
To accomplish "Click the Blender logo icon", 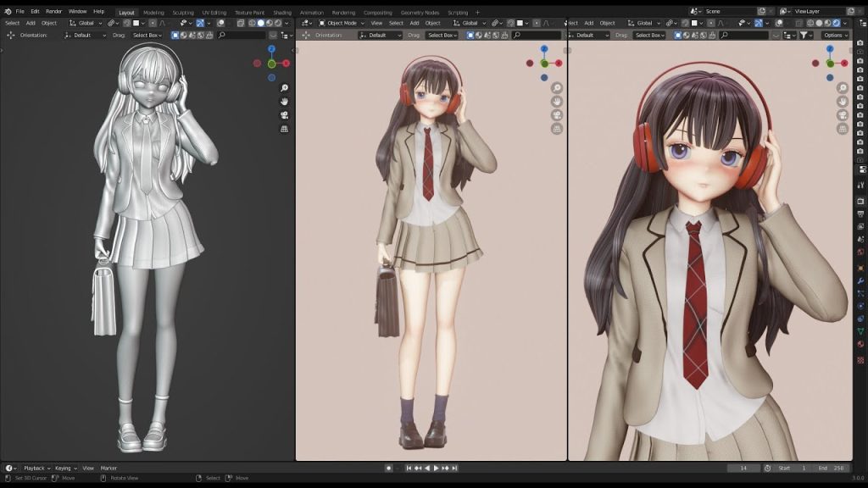I will point(8,11).
